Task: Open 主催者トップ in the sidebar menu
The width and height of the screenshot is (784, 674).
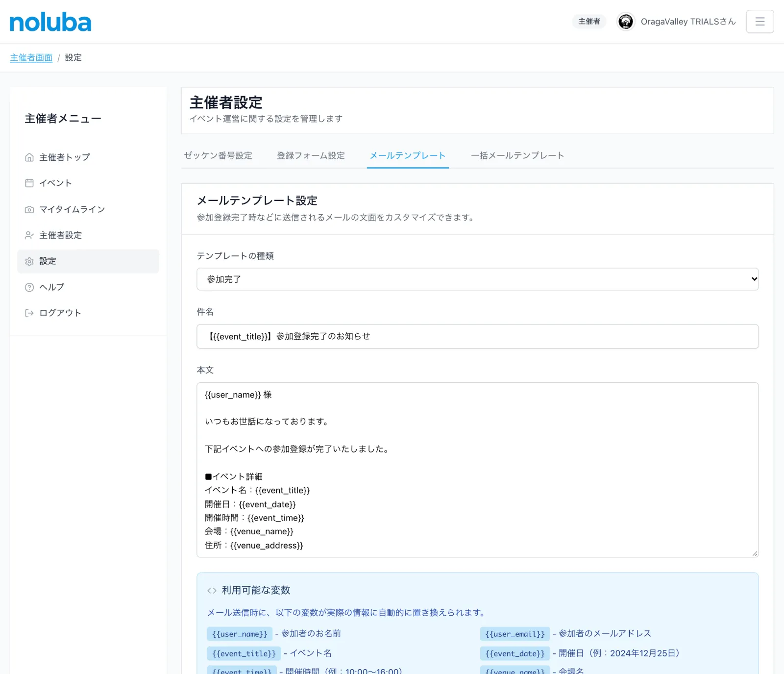Action: point(88,157)
